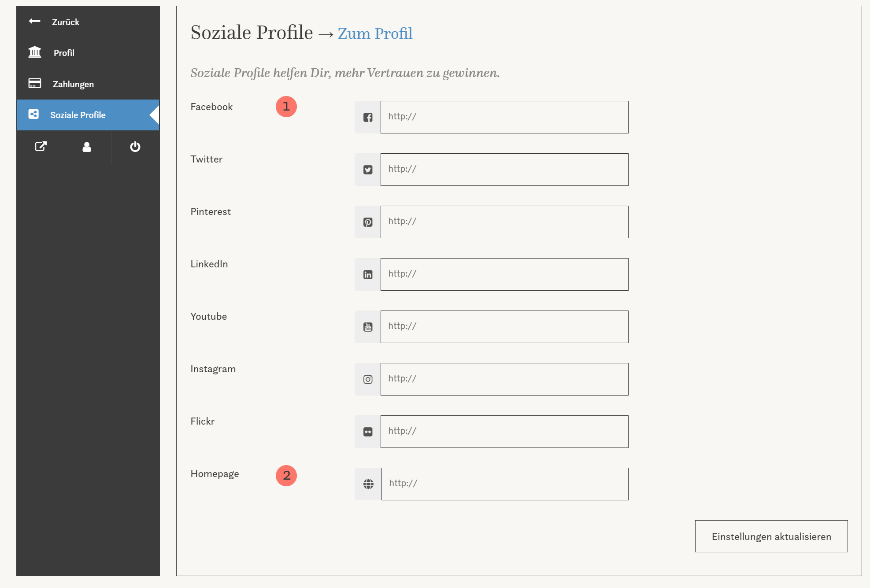Click the Soziale Profile share icon
Image resolution: width=870 pixels, height=588 pixels.
coord(33,114)
